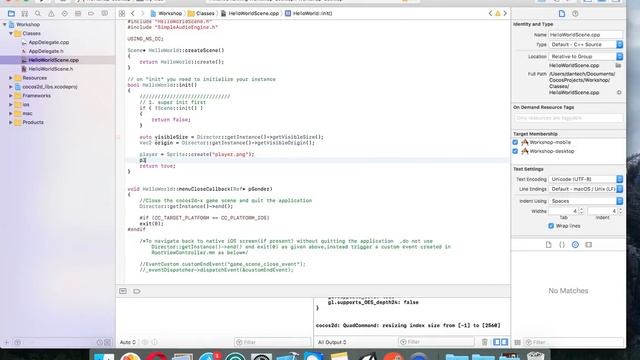Viewport: 640px width, 360px height.
Task: Select HelloWorldScene.h in navigator
Action: 51,69
